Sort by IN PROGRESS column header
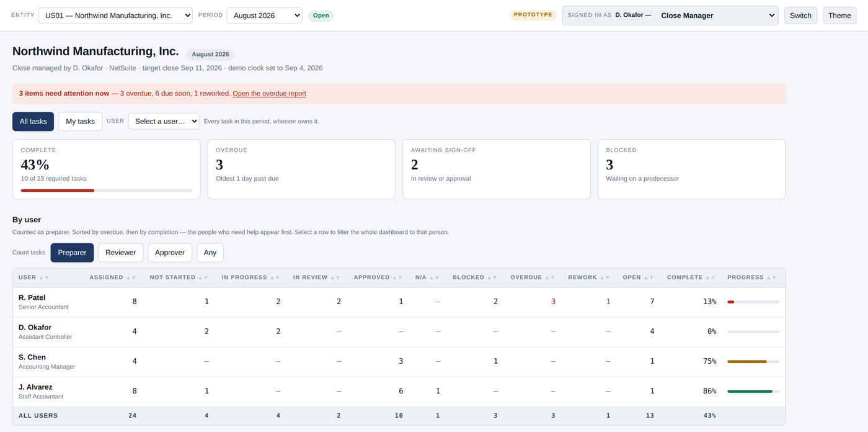Viewport: 868px width, 432px height. [251, 277]
